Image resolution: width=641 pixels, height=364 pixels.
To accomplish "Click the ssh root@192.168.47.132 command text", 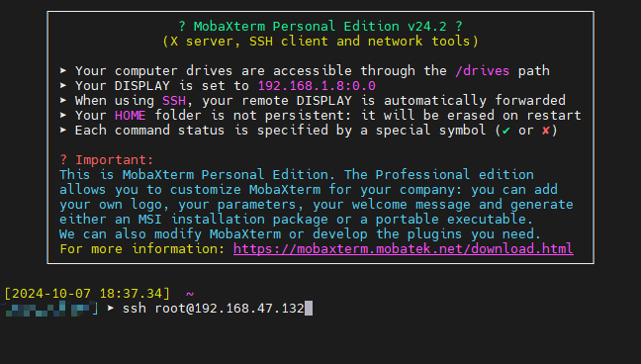I will click(214, 309).
